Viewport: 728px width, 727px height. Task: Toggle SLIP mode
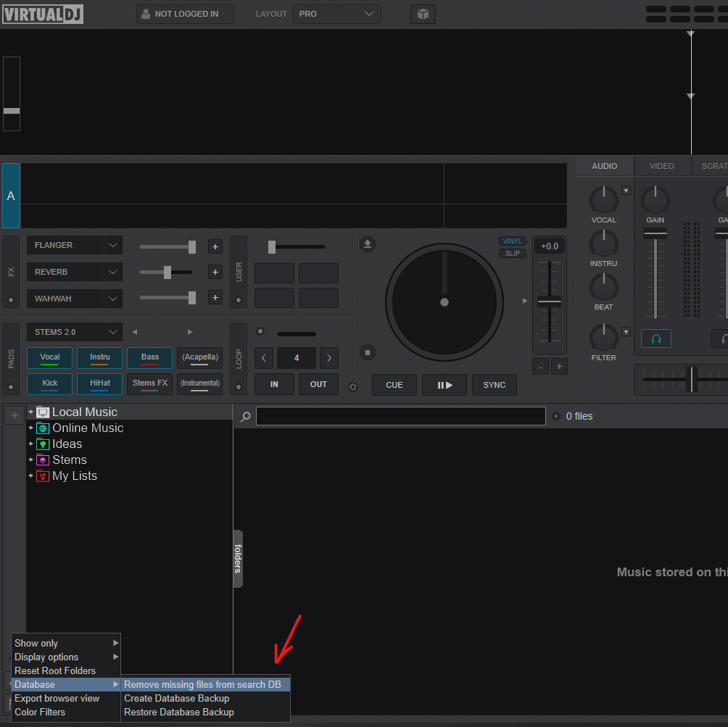click(x=512, y=254)
